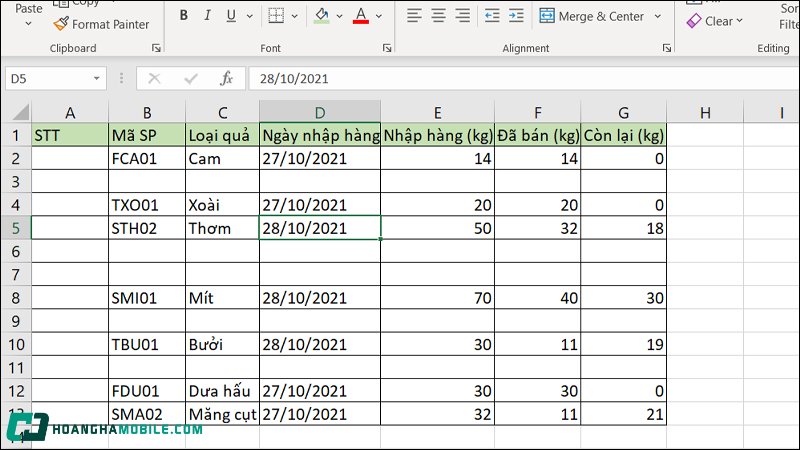Viewport: 800px width, 450px height.
Task: Align text left
Action: pyautogui.click(x=414, y=16)
